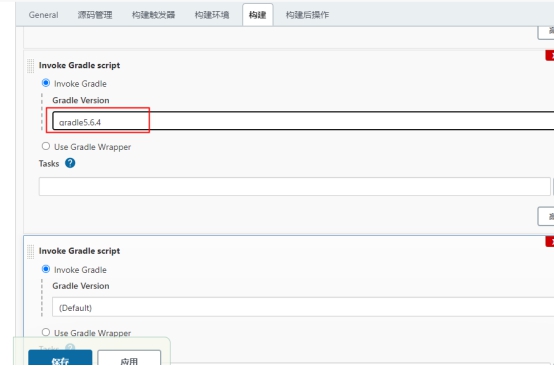The height and width of the screenshot is (366, 554).
Task: Click the 应用 apply button
Action: click(129, 358)
